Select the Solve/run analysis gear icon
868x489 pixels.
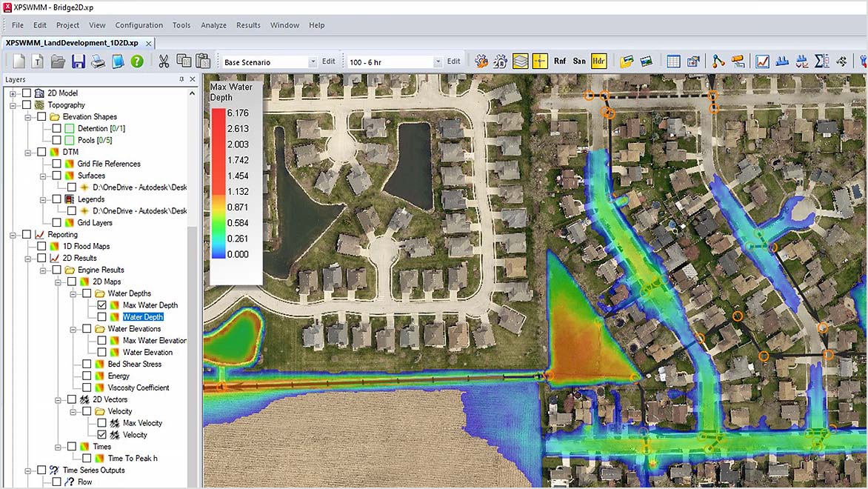(x=480, y=61)
